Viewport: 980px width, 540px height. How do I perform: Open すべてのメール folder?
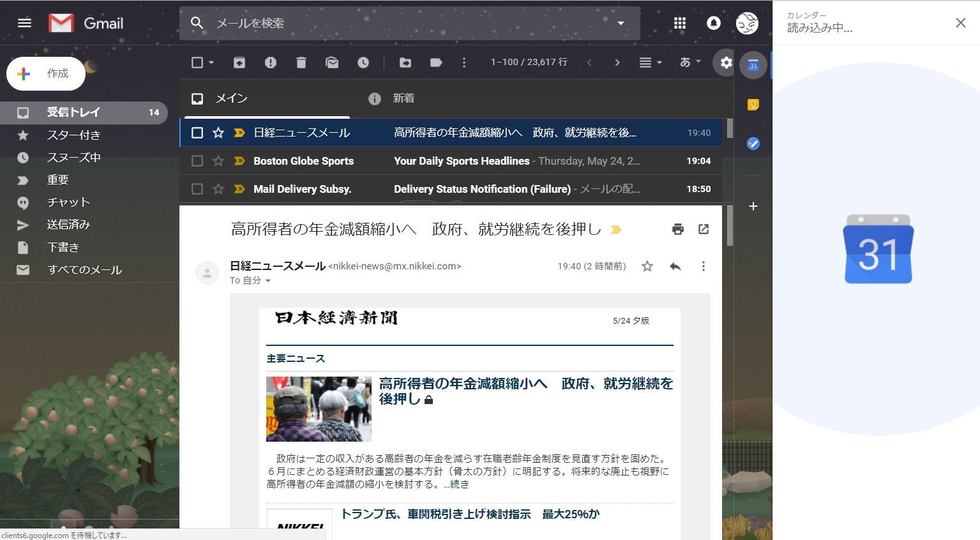[84, 269]
